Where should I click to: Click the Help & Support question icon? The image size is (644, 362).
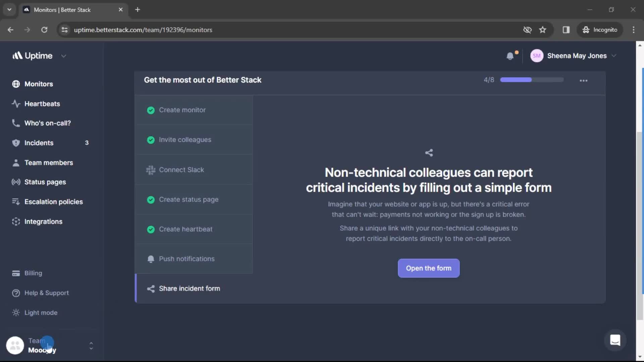[x=16, y=293]
